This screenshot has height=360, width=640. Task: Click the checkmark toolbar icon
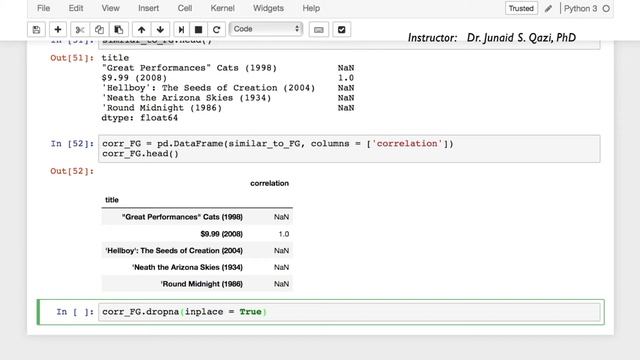click(x=342, y=29)
